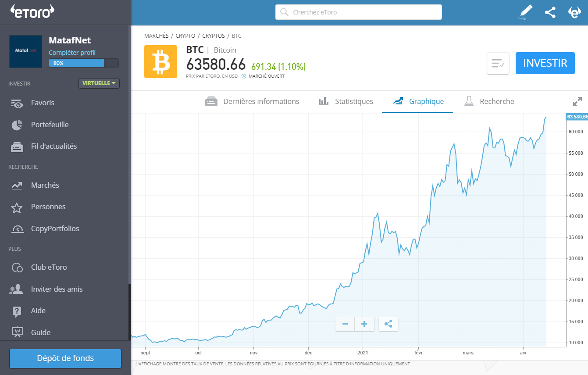The height and width of the screenshot is (375, 588).
Task: Click MARCHÉS in the breadcrumb
Action: tap(156, 36)
